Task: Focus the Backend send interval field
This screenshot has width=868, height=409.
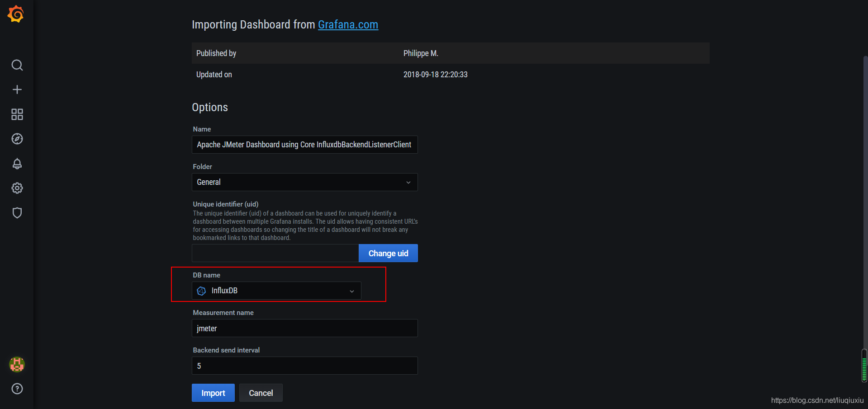Action: [x=304, y=366]
